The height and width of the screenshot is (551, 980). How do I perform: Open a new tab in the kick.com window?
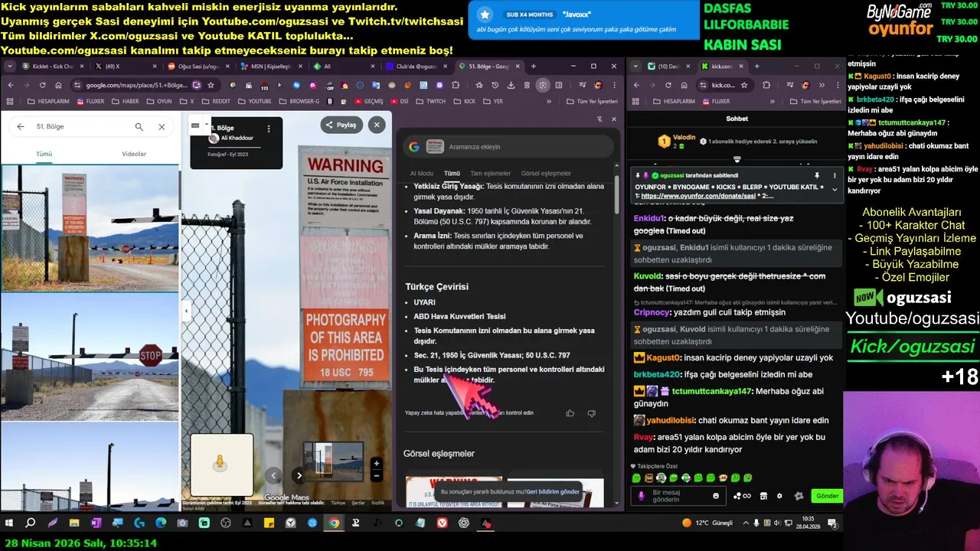pos(756,67)
